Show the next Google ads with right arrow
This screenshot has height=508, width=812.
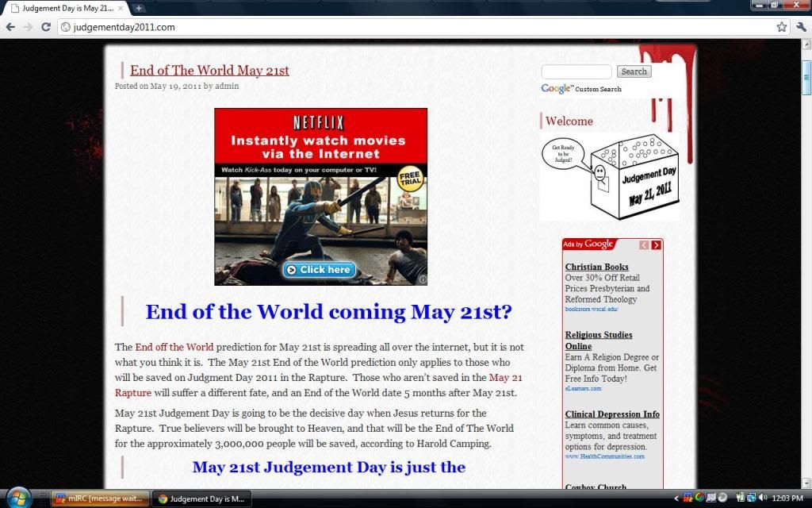click(656, 245)
